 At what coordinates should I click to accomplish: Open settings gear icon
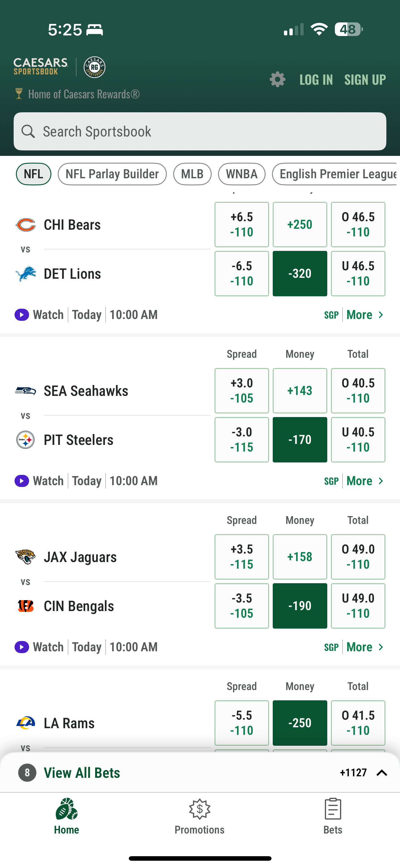277,80
